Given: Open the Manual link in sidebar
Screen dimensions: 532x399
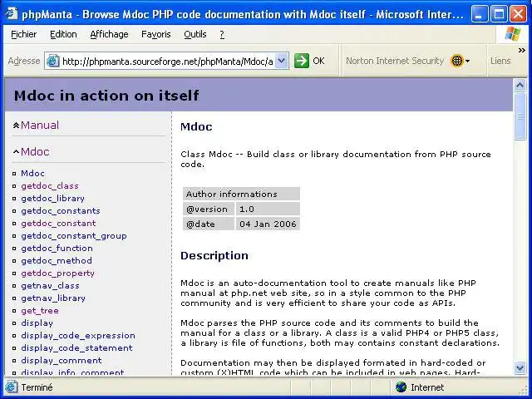Looking at the screenshot, I should (40, 126).
